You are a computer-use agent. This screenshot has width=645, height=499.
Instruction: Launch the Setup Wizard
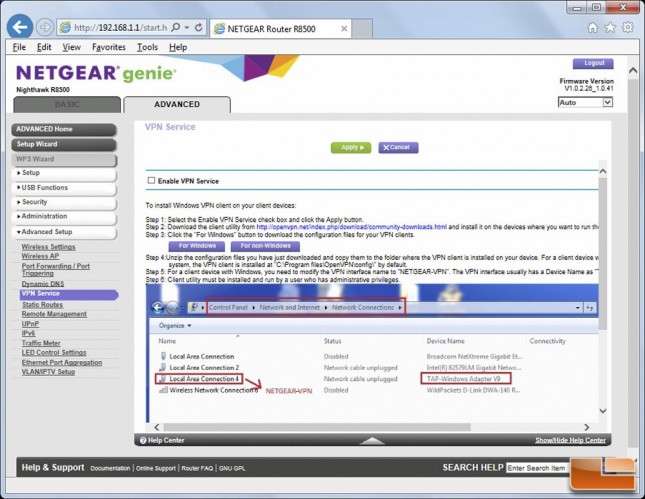(64, 144)
